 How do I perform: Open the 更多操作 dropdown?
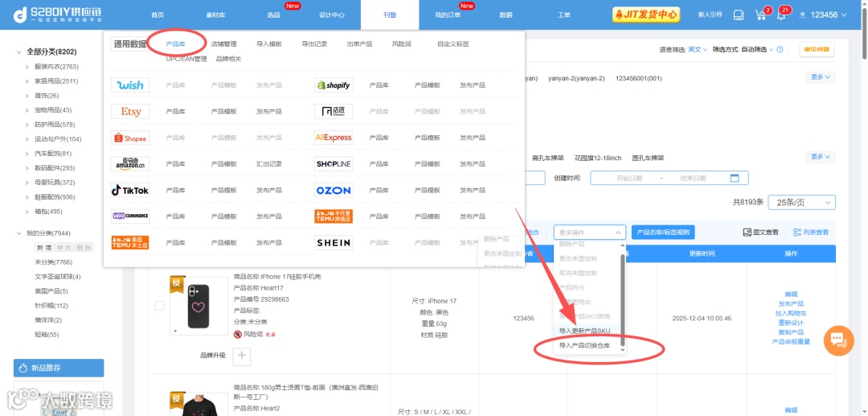[590, 233]
